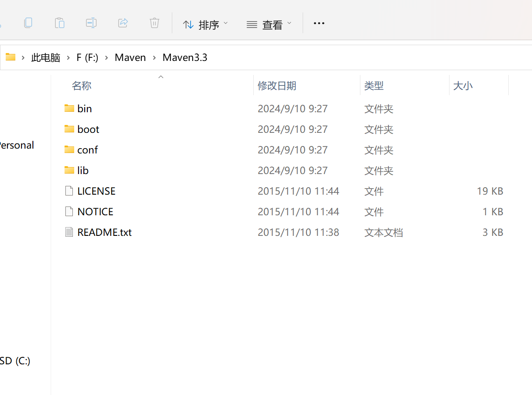Click bin folder date 2024/9/10 9:27
This screenshot has height=395, width=532.
click(293, 108)
